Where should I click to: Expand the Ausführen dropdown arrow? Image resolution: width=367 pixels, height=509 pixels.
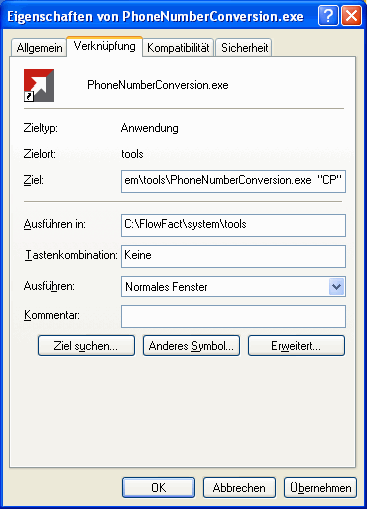pyautogui.click(x=336, y=287)
